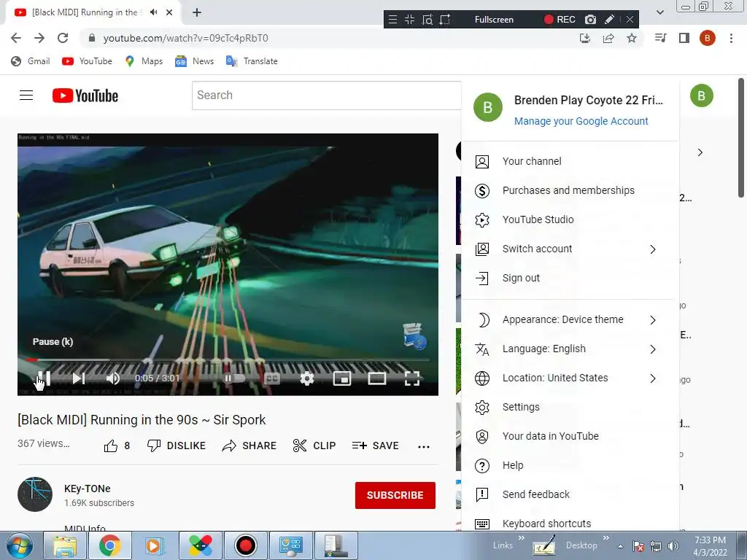Seek on the video progress bar
The height and width of the screenshot is (560, 747).
[228, 360]
